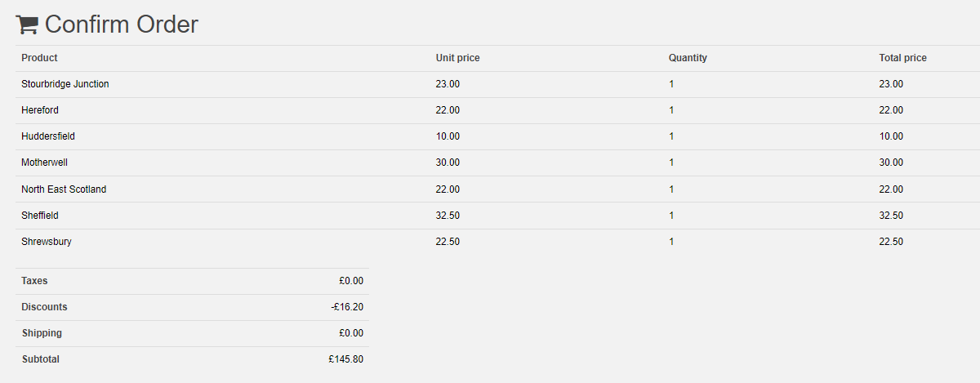Viewport: 980px width, 383px height.
Task: Click the Discounts amount -£16.20
Action: [x=347, y=307]
